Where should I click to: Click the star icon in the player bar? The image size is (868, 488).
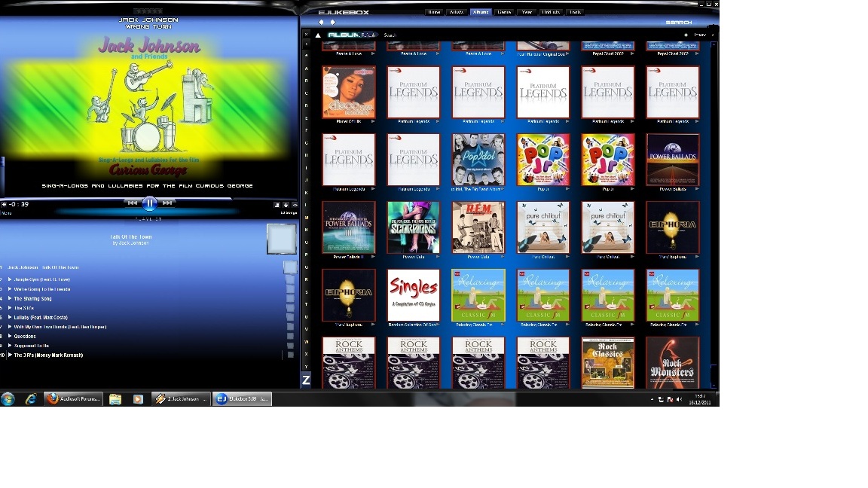(x=286, y=205)
